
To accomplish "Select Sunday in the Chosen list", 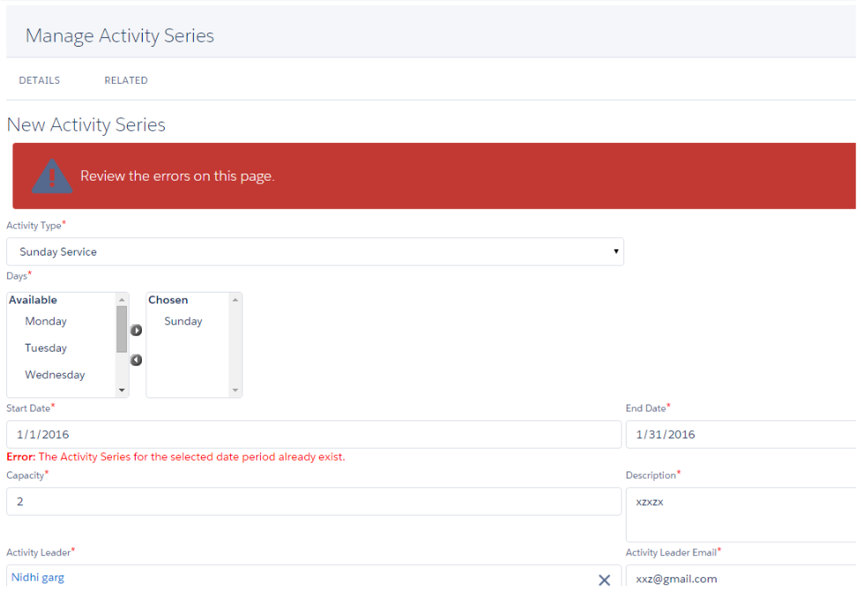I will (183, 322).
